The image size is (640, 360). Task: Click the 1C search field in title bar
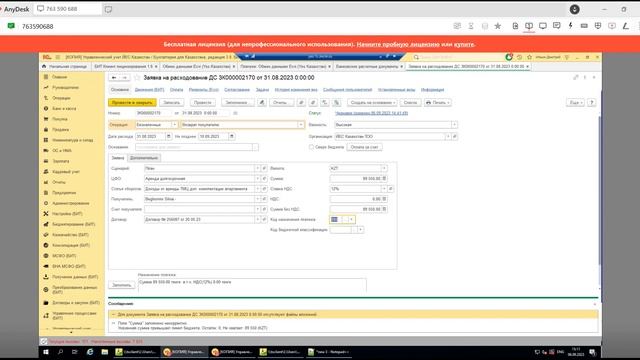(x=458, y=58)
